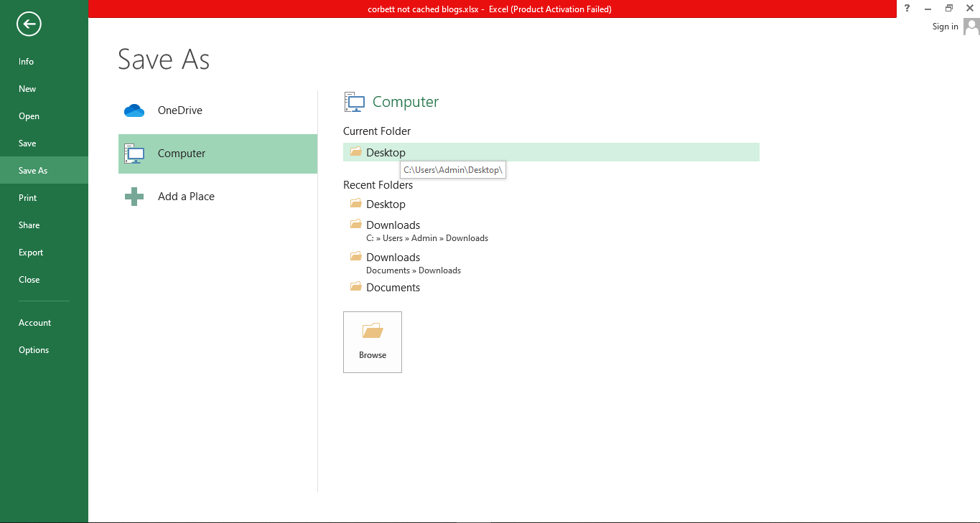Click folder icon of Admin Downloads entry
980x523 pixels.
355,224
